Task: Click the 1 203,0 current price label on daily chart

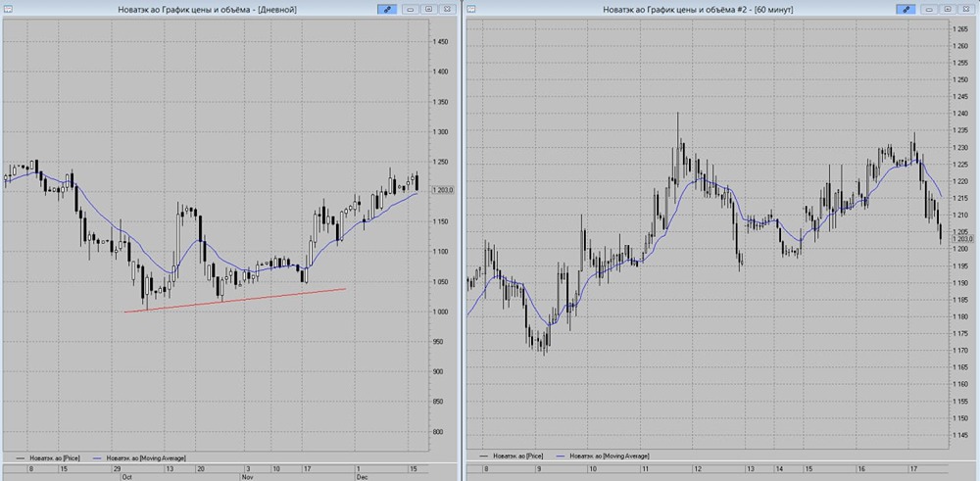Action: (443, 190)
